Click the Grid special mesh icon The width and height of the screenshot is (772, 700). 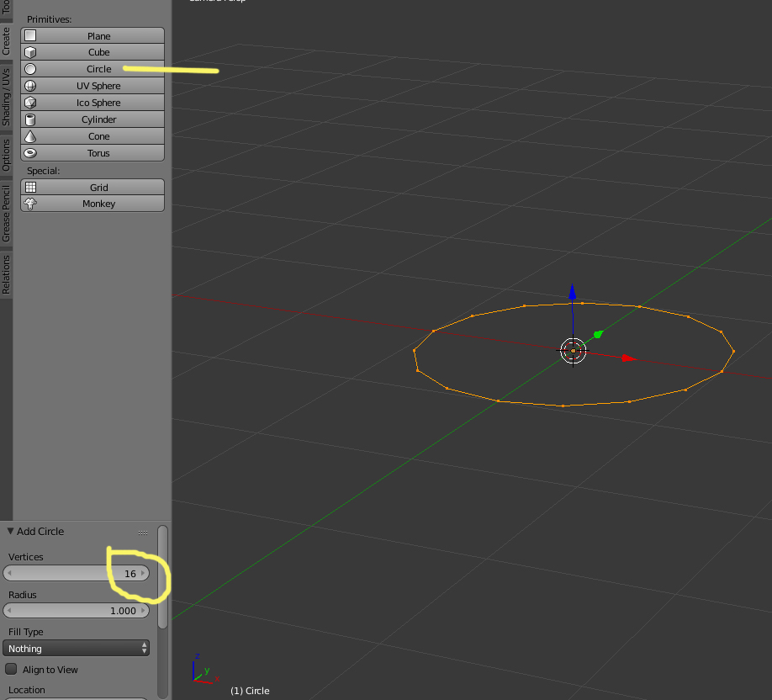tap(30, 187)
